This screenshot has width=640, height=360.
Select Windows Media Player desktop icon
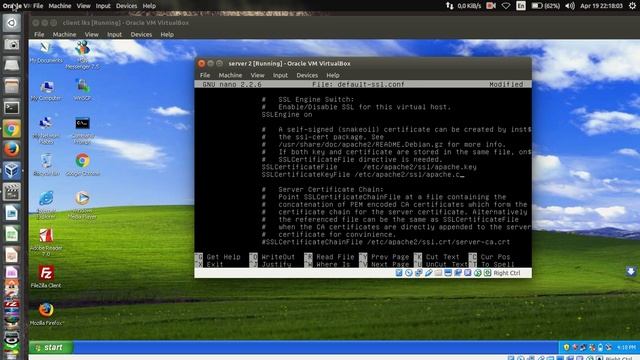click(82, 204)
